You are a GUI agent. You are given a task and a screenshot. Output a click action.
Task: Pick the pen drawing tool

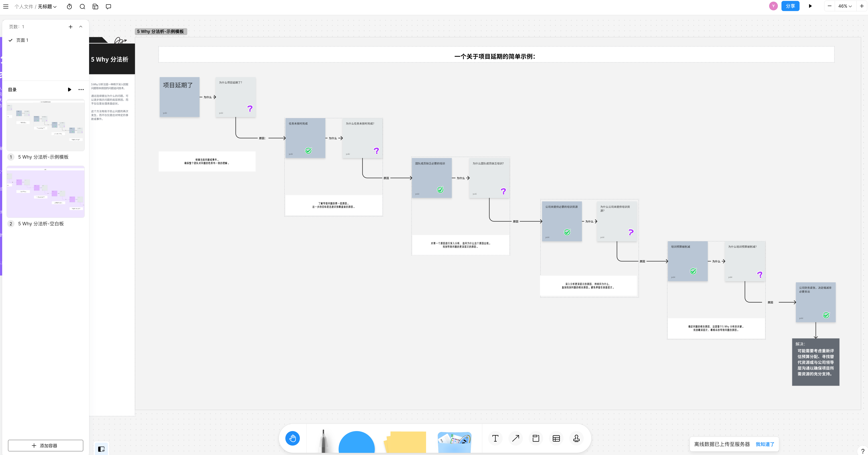(x=323, y=440)
